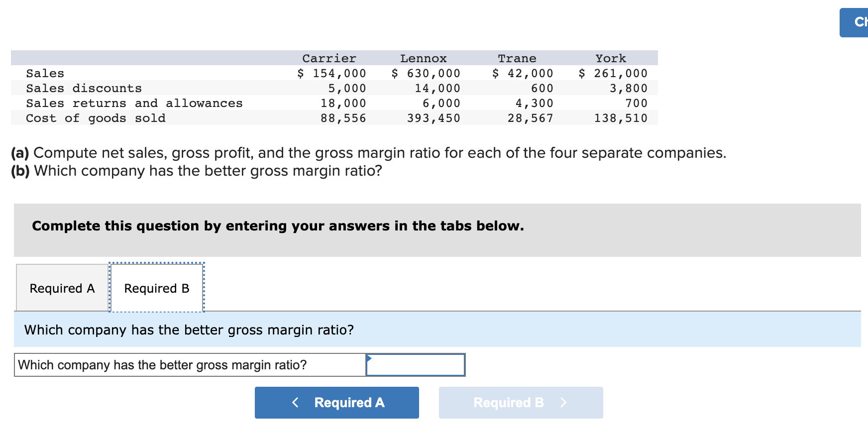This screenshot has height=440, width=868.
Task: Click York sales discounts 3,800
Action: 629,88
